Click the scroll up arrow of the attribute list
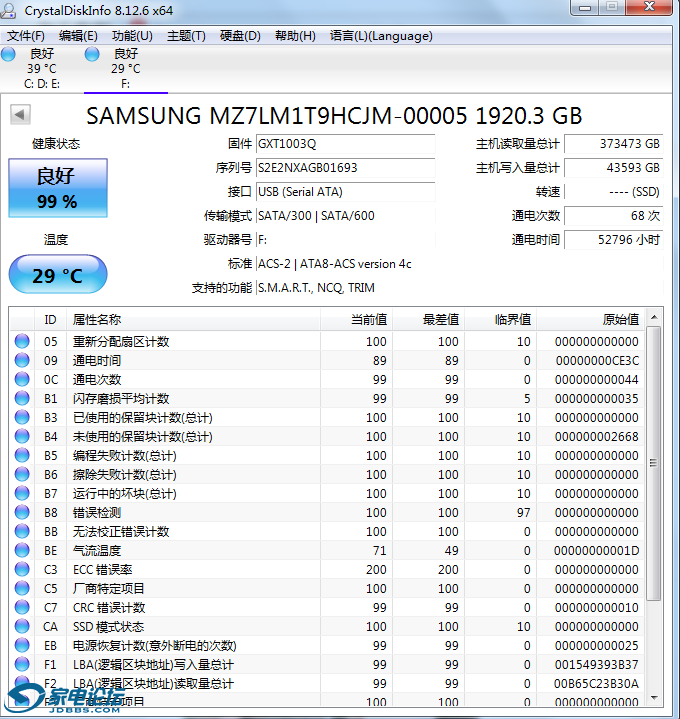680x719 pixels. [x=654, y=317]
